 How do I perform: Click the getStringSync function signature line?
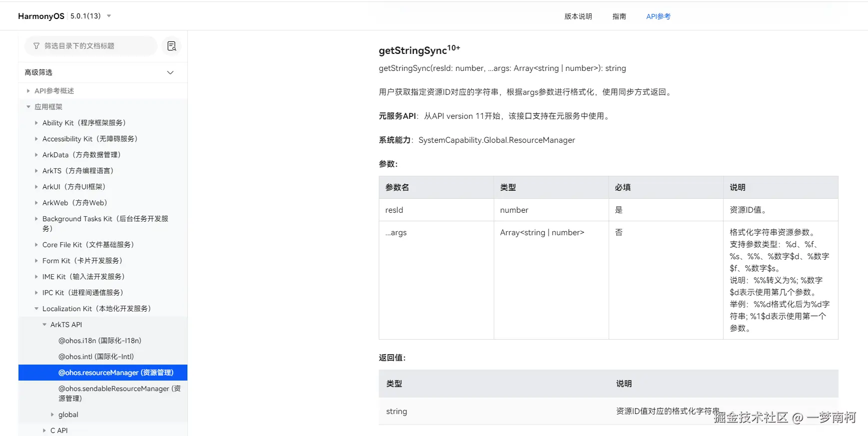(x=502, y=68)
